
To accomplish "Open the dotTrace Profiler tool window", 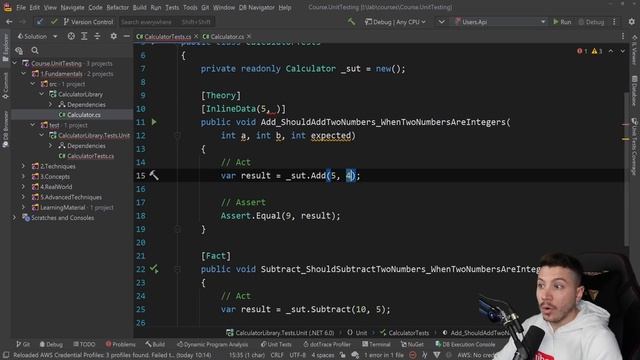I will 327,344.
